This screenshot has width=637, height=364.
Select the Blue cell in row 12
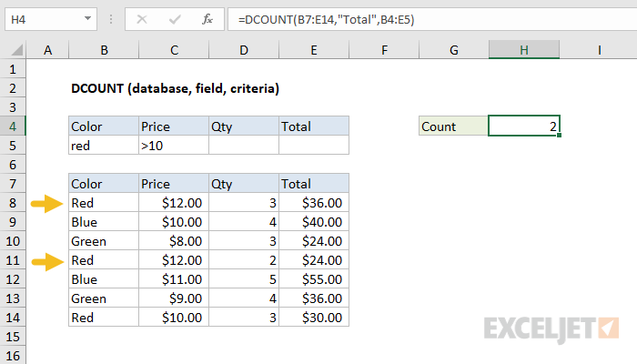[x=104, y=279]
